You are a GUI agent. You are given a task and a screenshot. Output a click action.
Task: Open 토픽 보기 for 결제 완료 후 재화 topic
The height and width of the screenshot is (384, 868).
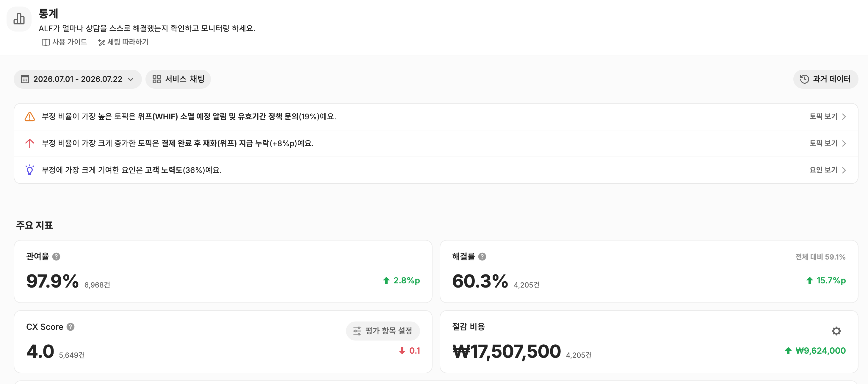[828, 143]
